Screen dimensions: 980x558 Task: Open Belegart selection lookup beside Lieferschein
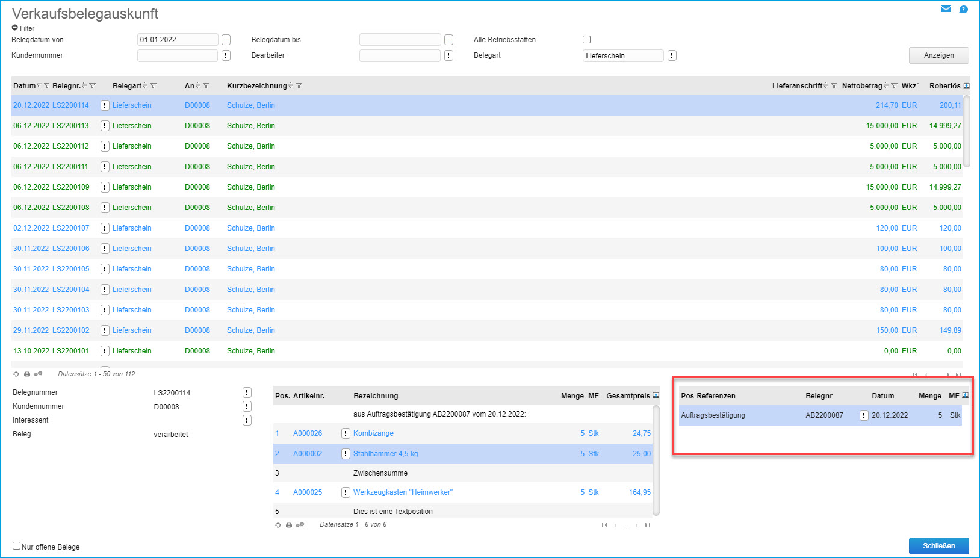coord(672,55)
